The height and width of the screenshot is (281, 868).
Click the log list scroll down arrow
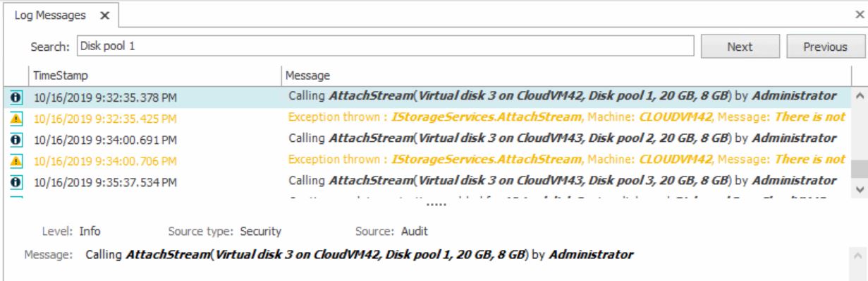858,189
